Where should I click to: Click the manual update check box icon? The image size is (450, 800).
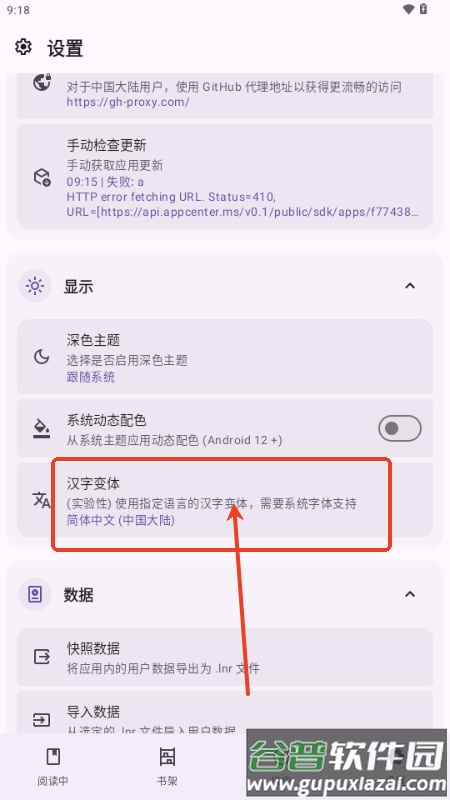click(x=42, y=177)
